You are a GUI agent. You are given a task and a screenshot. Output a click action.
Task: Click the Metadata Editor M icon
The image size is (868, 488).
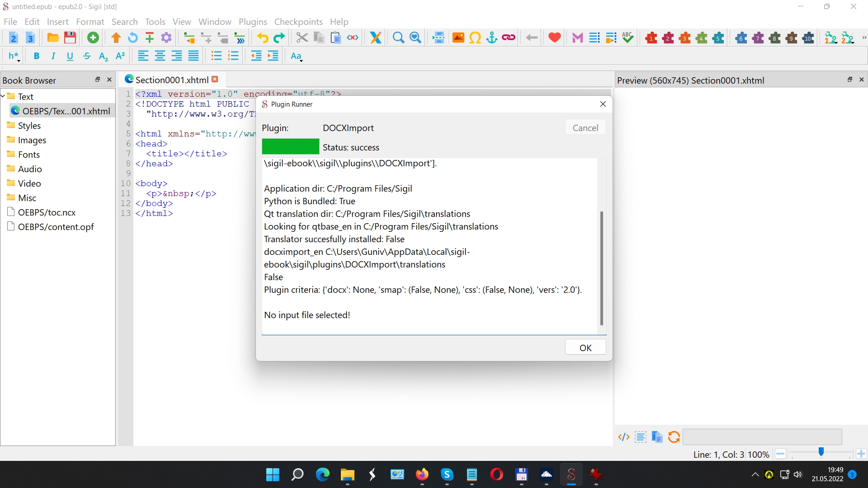[x=577, y=38]
